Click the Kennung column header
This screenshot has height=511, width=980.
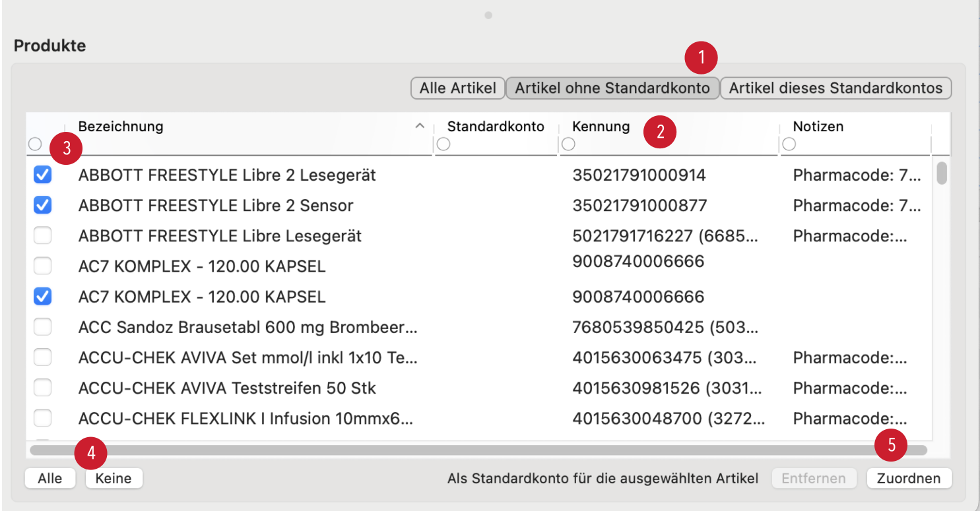pyautogui.click(x=601, y=126)
